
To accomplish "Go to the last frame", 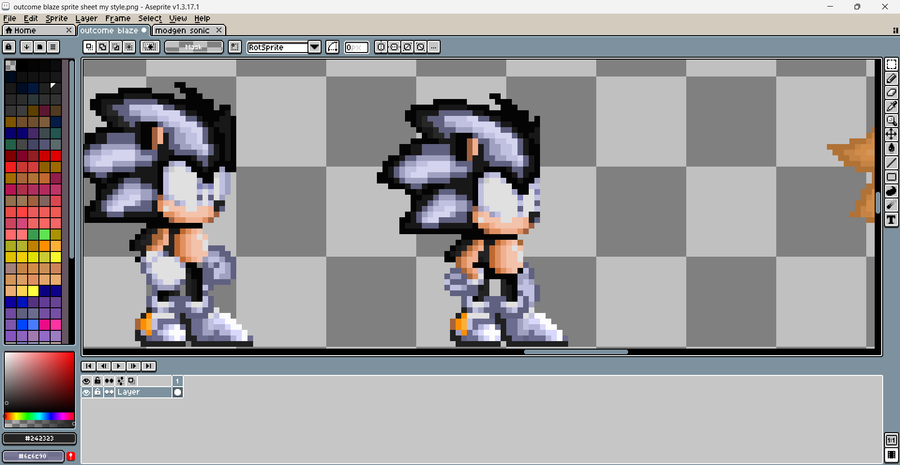I will 149,366.
